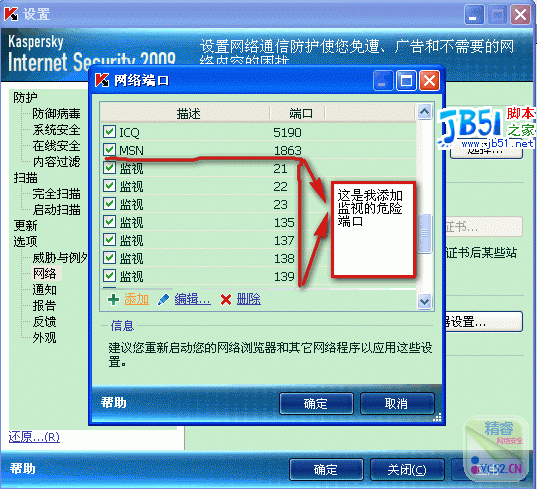Screen dimensions: 537x489
Task: Click the green plus Add icon
Action: tap(113, 300)
